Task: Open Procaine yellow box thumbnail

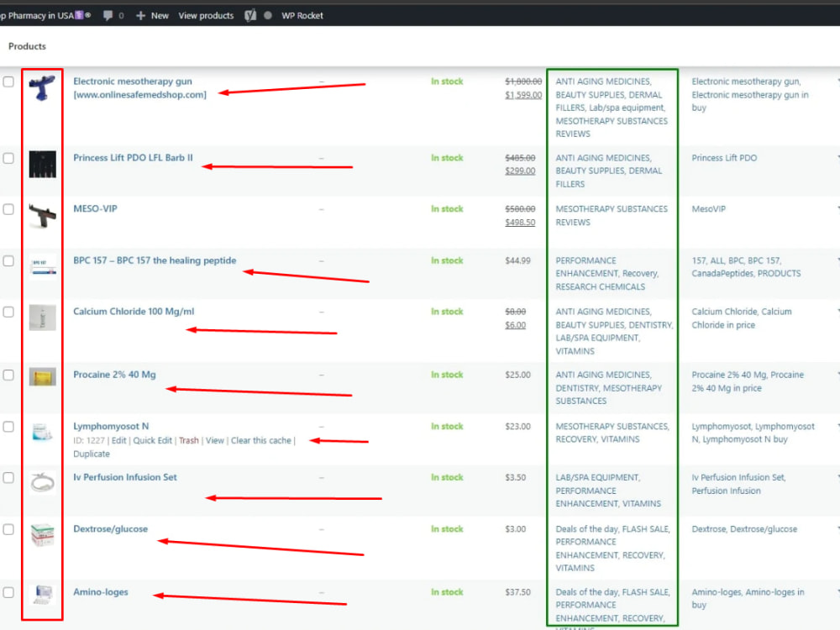Action: (x=42, y=377)
